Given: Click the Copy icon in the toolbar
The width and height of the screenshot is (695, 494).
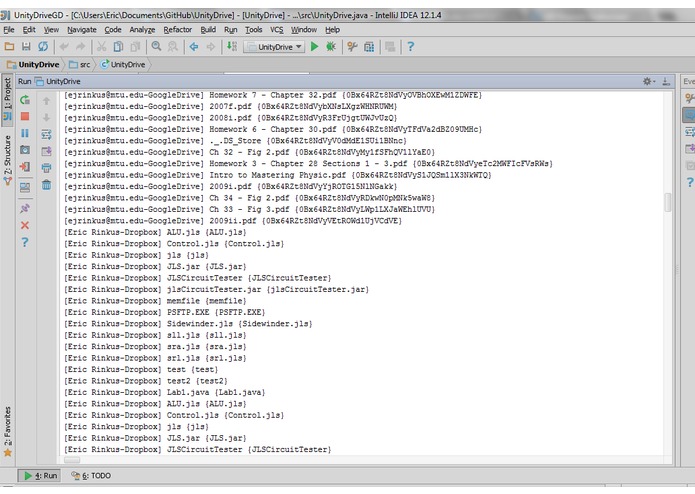Looking at the screenshot, I should tap(118, 47).
